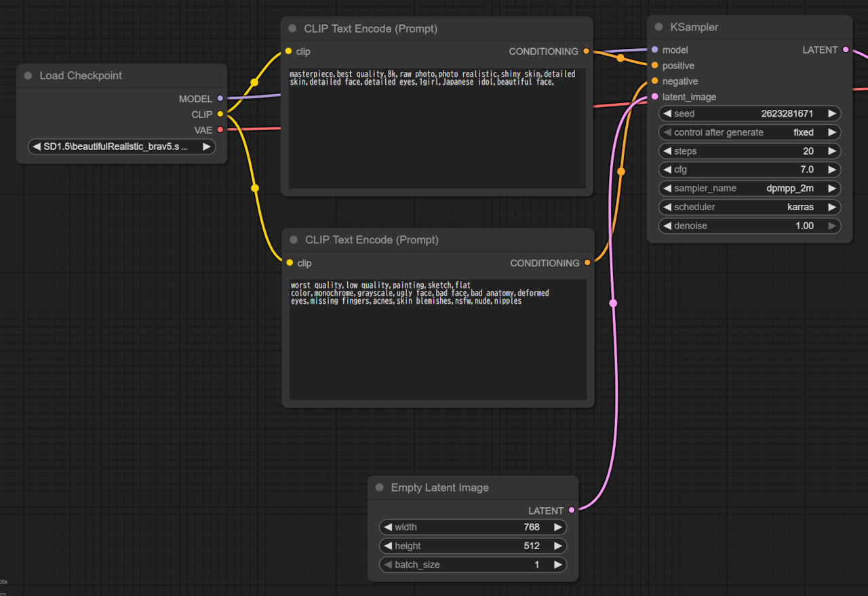Collapse the Load Checkpoint node via its title dot
The image size is (868, 596).
coord(28,75)
